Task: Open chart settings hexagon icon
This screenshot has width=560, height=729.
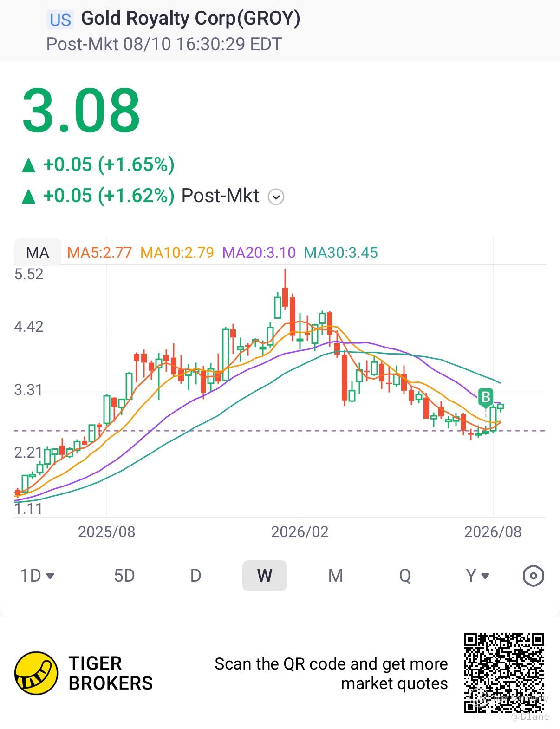Action: click(533, 576)
